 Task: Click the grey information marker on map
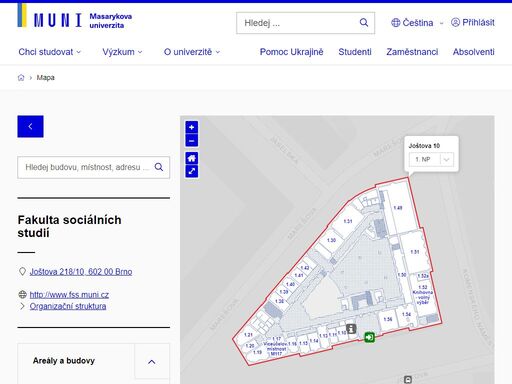click(351, 329)
